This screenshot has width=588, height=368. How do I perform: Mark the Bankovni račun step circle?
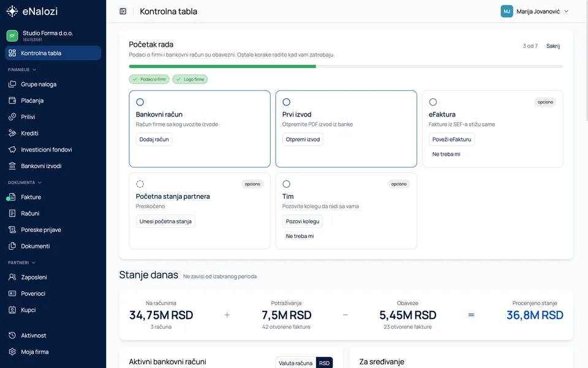pyautogui.click(x=140, y=102)
